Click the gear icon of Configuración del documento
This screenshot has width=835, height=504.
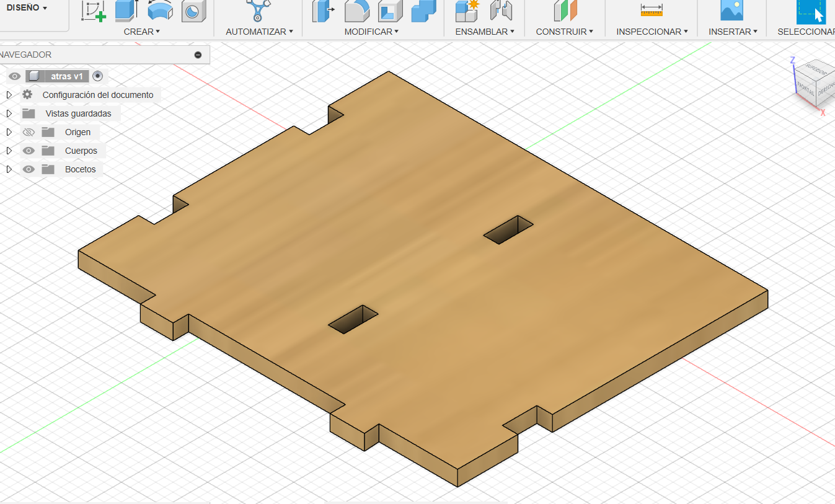coord(27,95)
